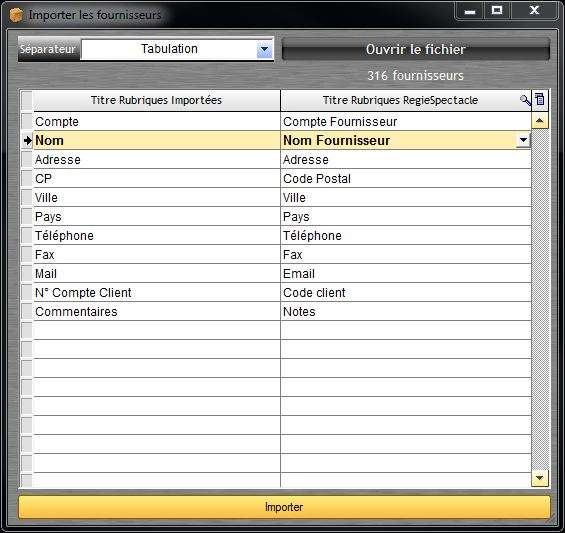Click the magnifier search icon in table header

point(525,100)
